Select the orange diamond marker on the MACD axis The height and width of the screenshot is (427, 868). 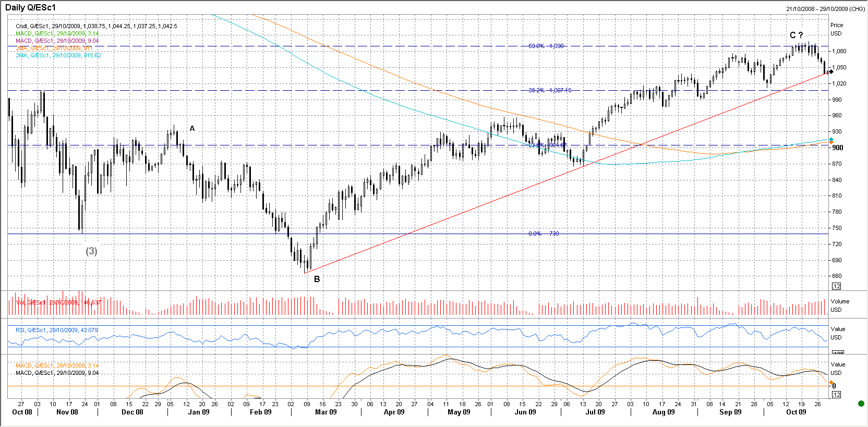pyautogui.click(x=831, y=383)
